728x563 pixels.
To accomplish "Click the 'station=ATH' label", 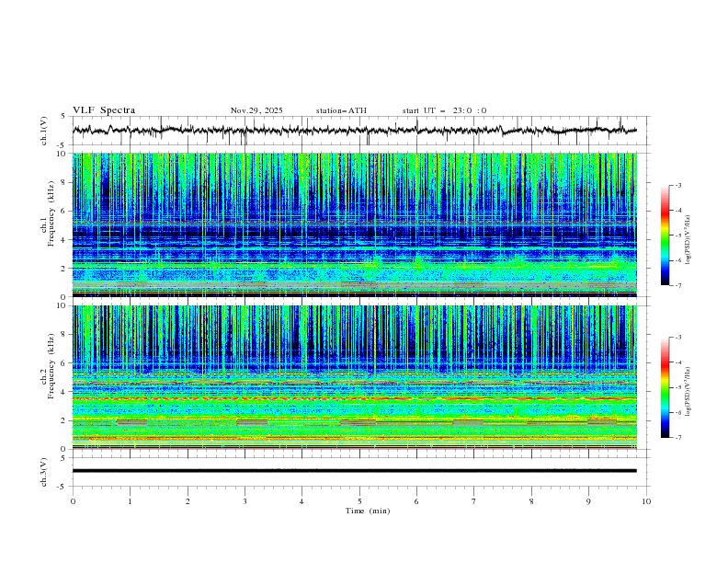I will tap(341, 110).
